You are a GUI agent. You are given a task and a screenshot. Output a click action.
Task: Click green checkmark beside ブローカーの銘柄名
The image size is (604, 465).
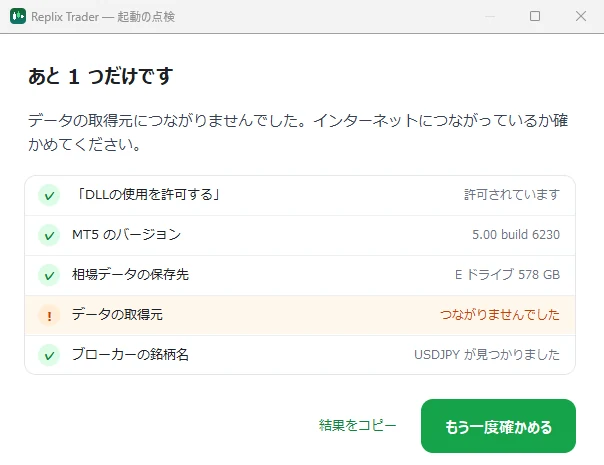[49, 355]
